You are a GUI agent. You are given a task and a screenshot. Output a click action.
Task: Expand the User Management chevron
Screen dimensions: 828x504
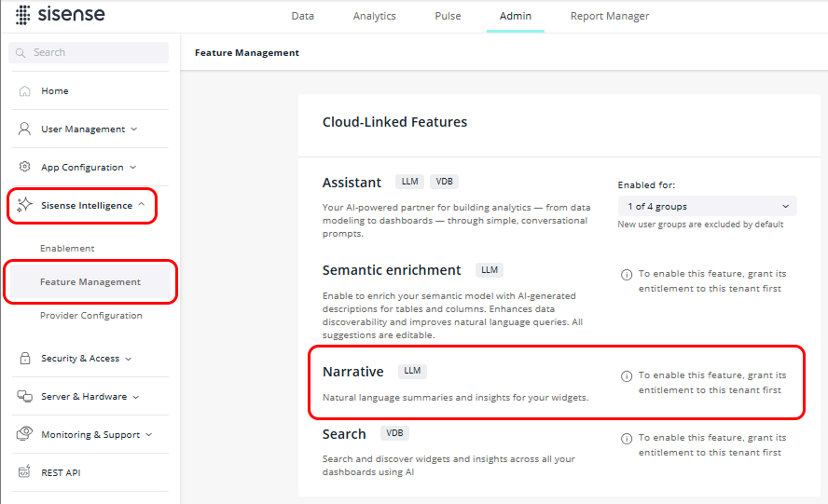134,129
